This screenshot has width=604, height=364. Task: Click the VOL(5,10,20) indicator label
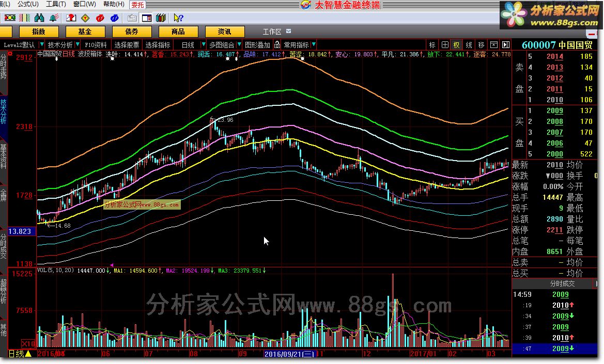(55, 271)
